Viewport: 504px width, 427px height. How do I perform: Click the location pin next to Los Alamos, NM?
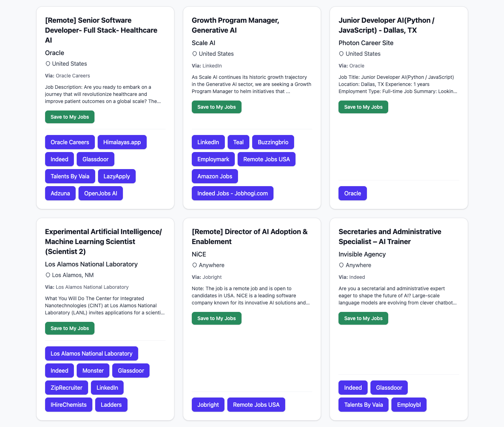48,275
